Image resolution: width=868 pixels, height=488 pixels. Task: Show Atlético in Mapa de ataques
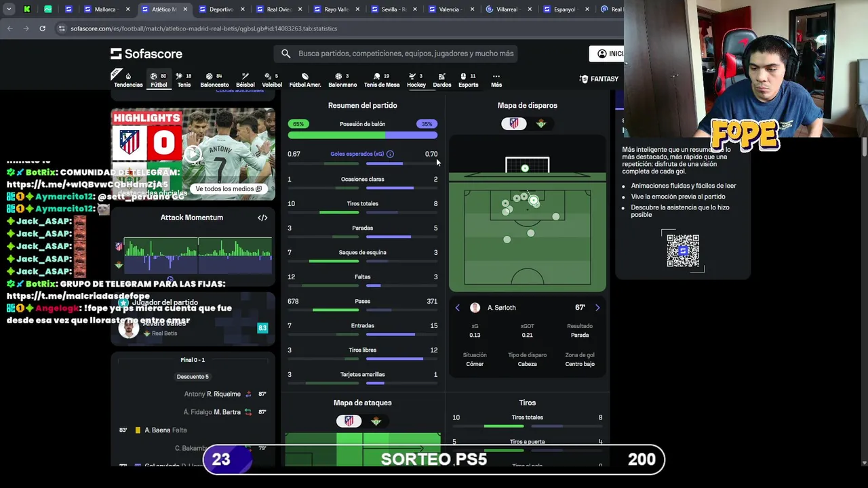349,421
